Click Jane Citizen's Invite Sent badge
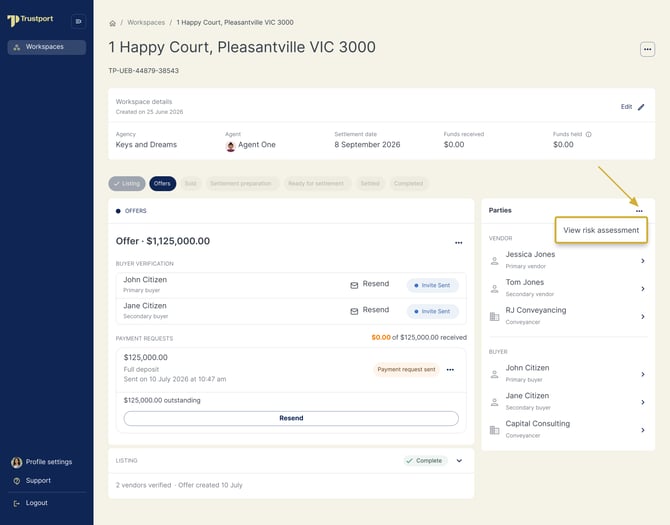 point(432,311)
